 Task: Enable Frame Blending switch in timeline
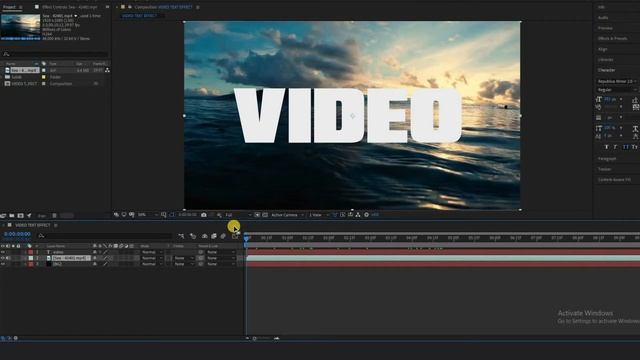(x=214, y=236)
